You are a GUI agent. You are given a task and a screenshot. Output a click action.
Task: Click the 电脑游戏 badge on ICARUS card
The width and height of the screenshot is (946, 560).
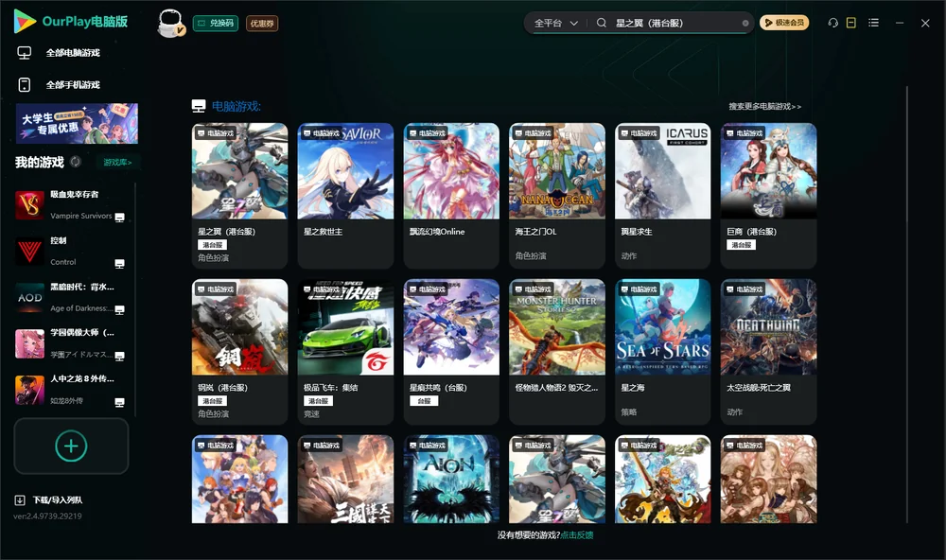(x=639, y=132)
